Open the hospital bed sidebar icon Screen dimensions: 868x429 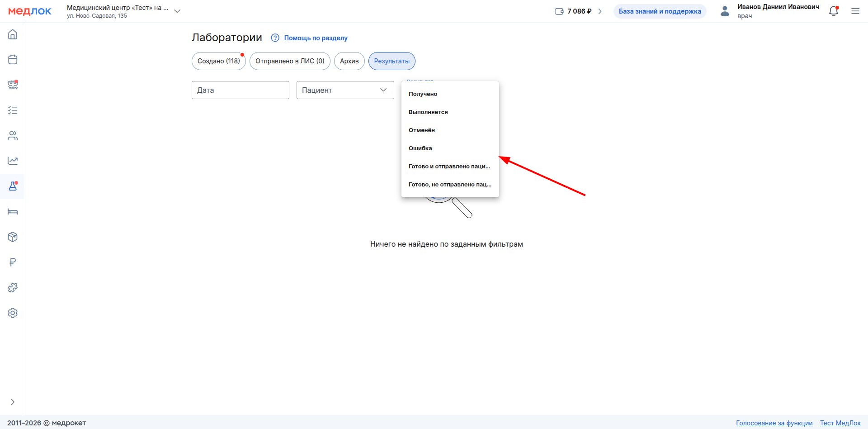[x=13, y=212]
